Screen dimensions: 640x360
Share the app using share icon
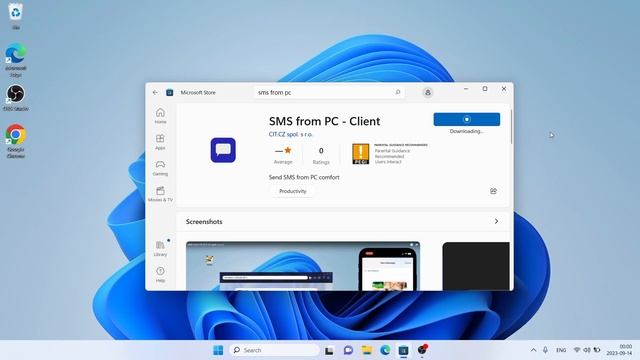click(x=493, y=191)
